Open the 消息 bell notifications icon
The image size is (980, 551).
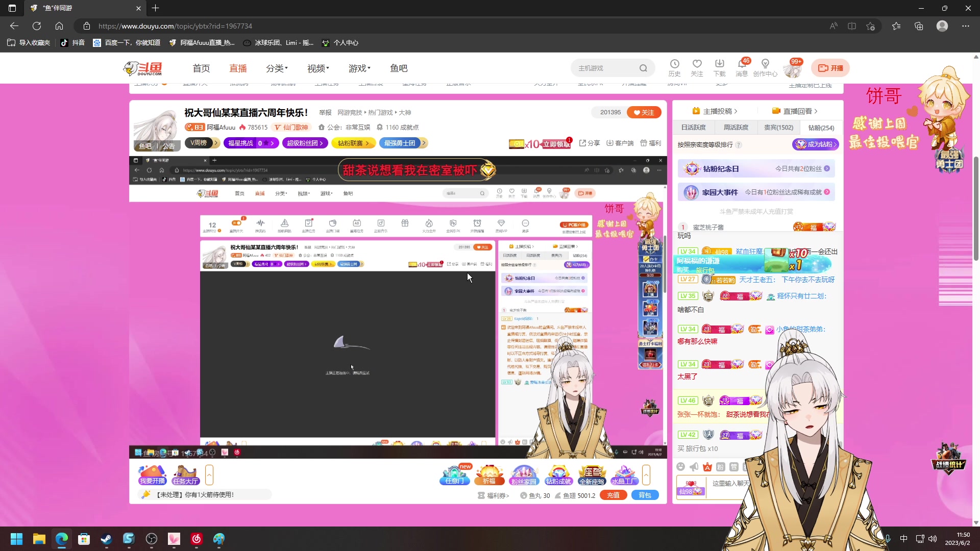click(742, 67)
